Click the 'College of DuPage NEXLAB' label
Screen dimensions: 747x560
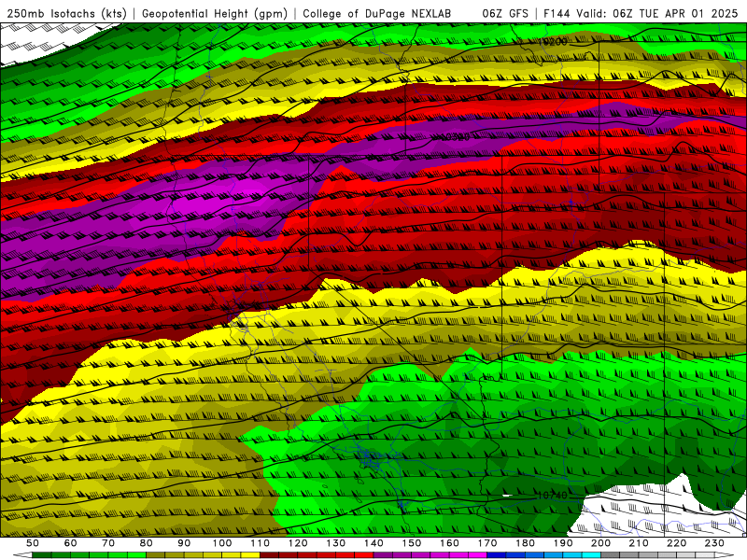[377, 13]
